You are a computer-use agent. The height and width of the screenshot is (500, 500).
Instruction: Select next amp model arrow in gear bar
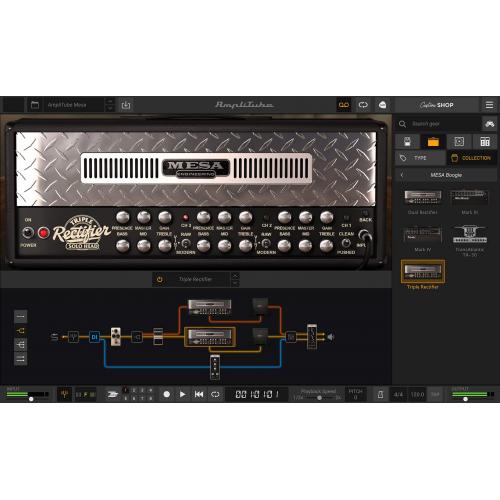pos(235,283)
